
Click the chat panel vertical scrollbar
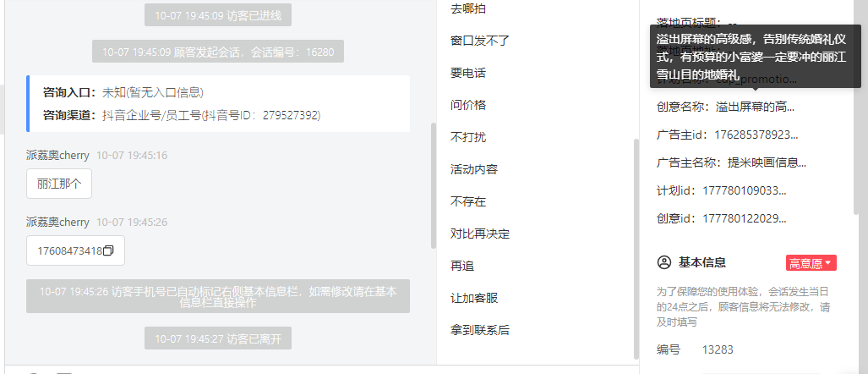coord(434,185)
